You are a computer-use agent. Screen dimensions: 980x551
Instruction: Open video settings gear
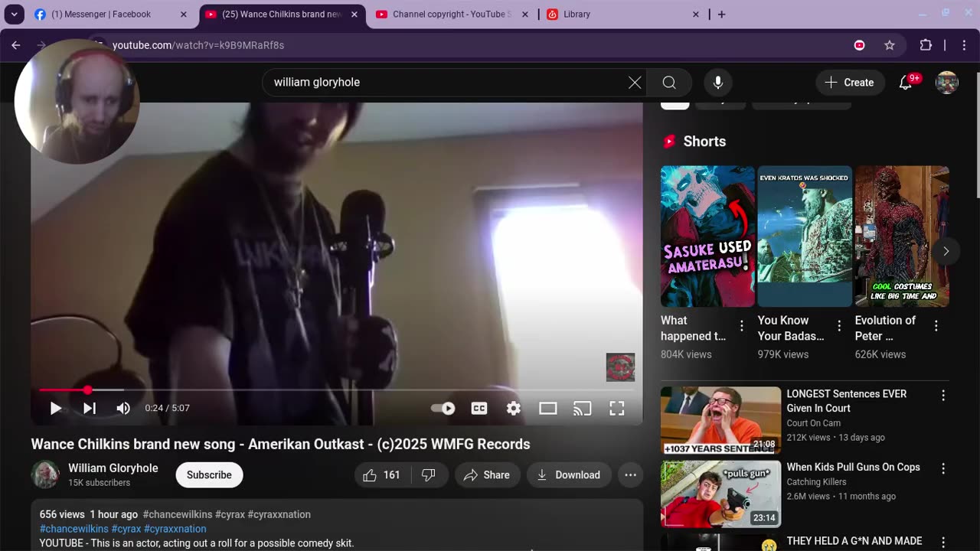point(514,409)
